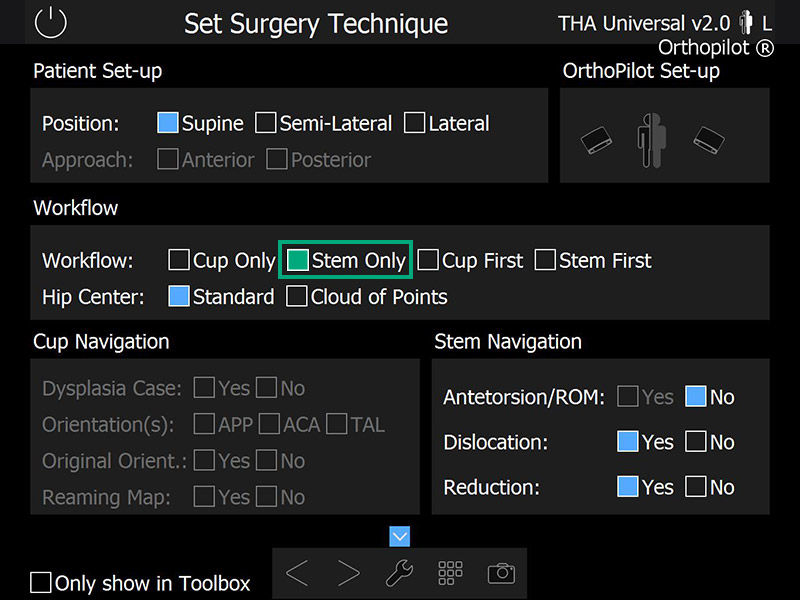Image resolution: width=800 pixels, height=600 pixels.
Task: Check Cloud of Points for Hip Center
Action: (x=297, y=296)
